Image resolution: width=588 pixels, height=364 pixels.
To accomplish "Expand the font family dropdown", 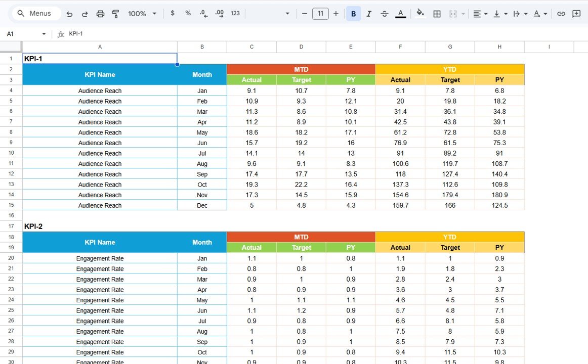I will click(287, 14).
